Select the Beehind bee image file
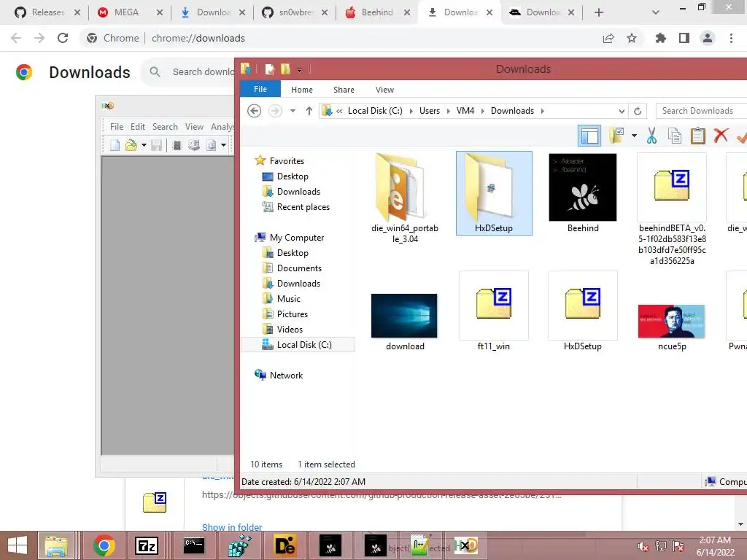The image size is (747, 560). (x=583, y=192)
